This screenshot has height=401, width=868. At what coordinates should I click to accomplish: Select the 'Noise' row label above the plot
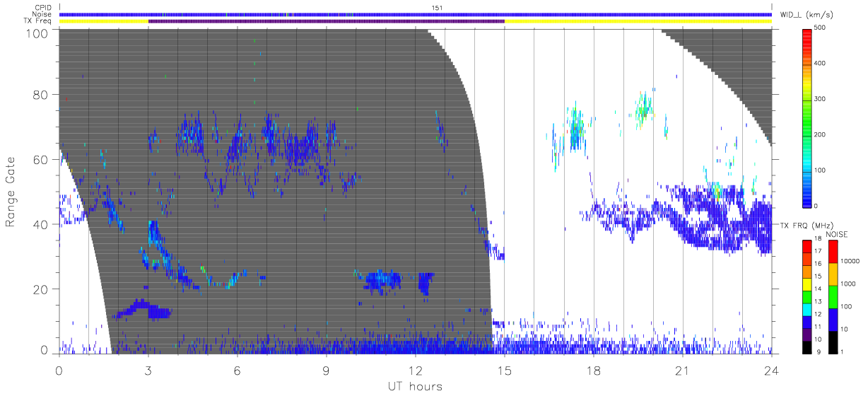point(42,14)
